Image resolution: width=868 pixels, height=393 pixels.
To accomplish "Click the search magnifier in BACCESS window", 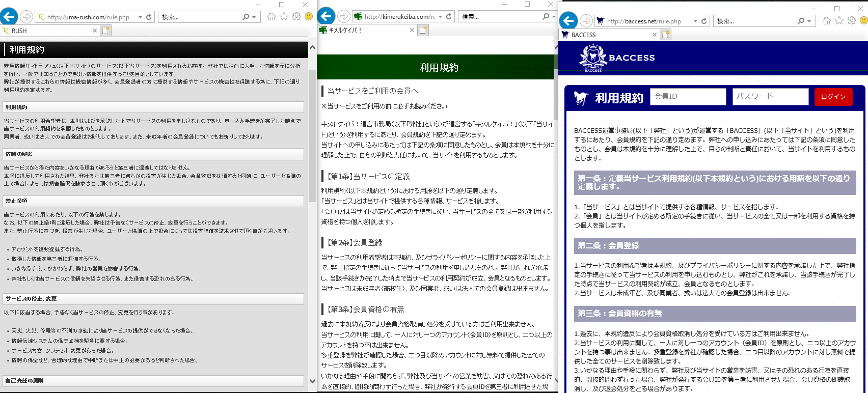I will coord(801,21).
